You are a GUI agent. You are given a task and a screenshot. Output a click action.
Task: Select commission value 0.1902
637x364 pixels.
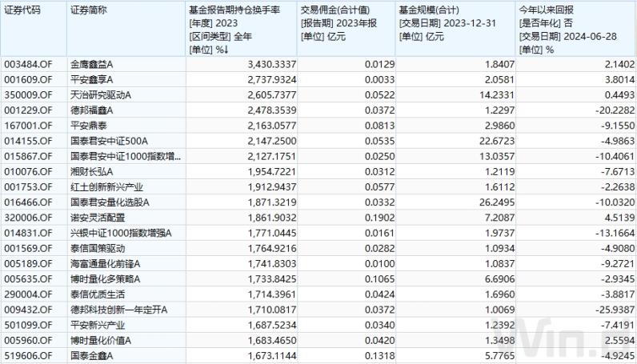pyautogui.click(x=379, y=218)
